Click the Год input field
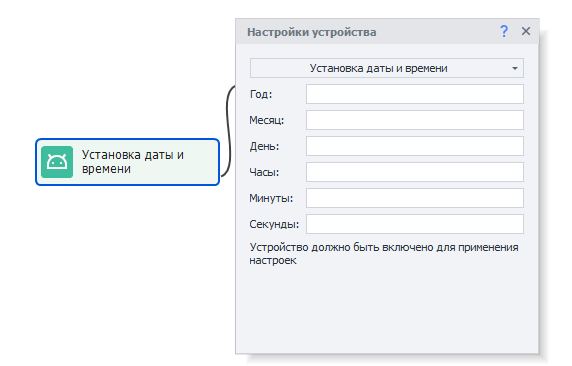Screen dimensions: 572x366 415,94
